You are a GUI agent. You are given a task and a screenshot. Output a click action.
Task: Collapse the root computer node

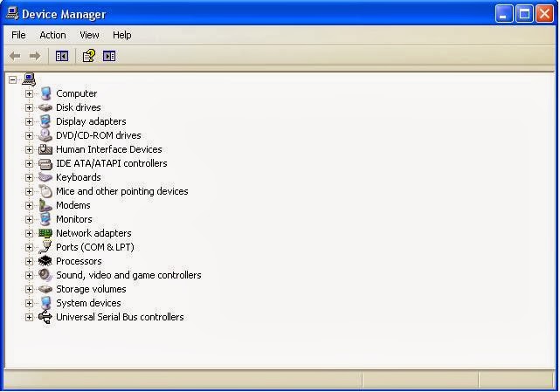click(x=12, y=79)
